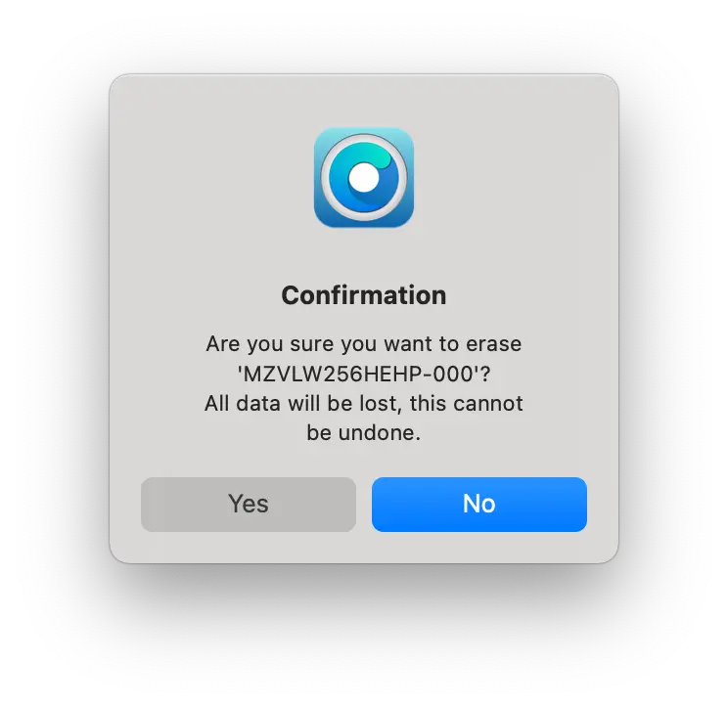This screenshot has height=708, width=728.
Task: Choose the gray Yes button
Action: pos(249,505)
